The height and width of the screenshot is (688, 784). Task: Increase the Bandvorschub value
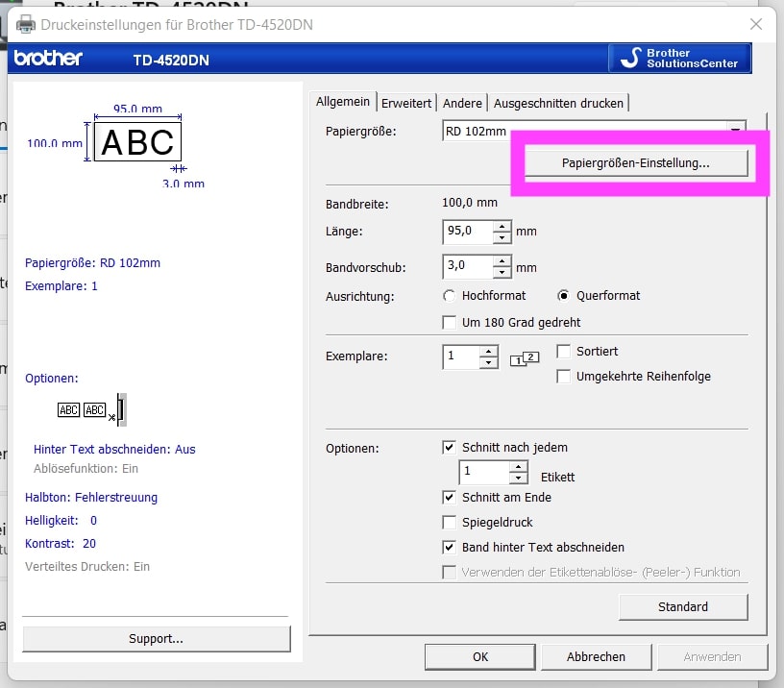click(502, 261)
